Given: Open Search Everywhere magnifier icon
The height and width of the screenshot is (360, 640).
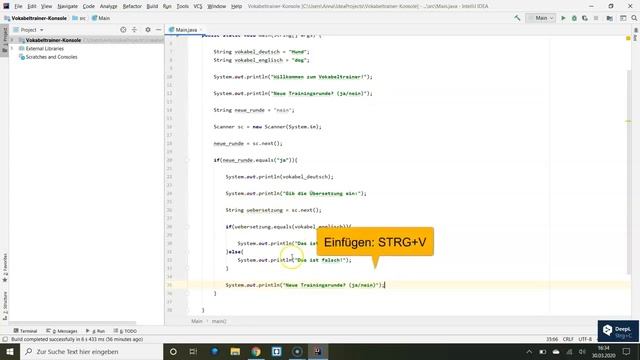Looking at the screenshot, I should (x=634, y=18).
